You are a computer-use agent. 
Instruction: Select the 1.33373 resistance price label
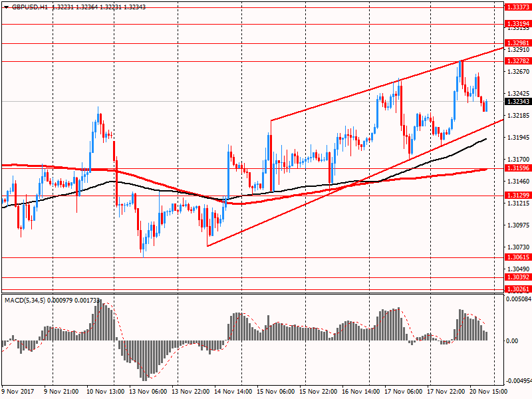(518, 7)
